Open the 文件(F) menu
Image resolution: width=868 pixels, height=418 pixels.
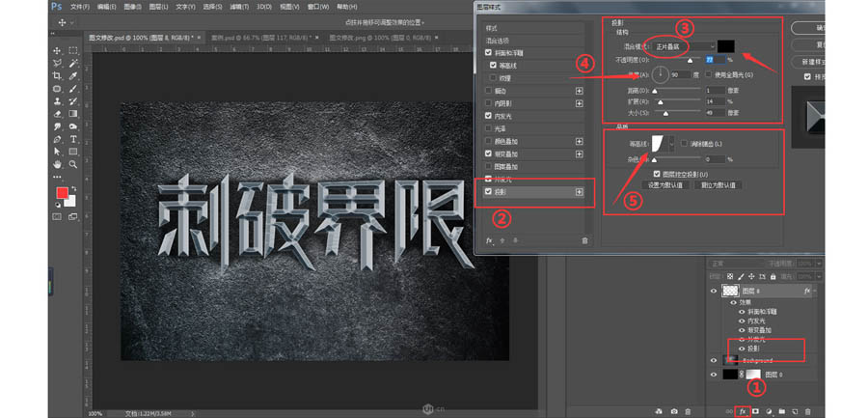80,7
